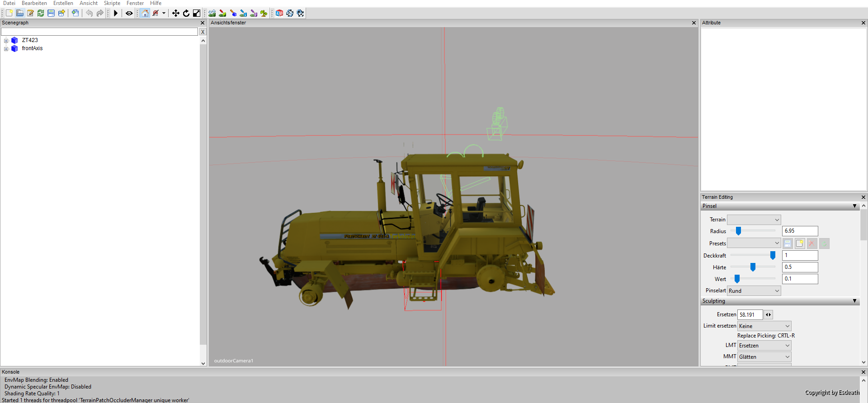The width and height of the screenshot is (868, 403).
Task: Toggle the house navigation mode icon
Action: tap(145, 13)
